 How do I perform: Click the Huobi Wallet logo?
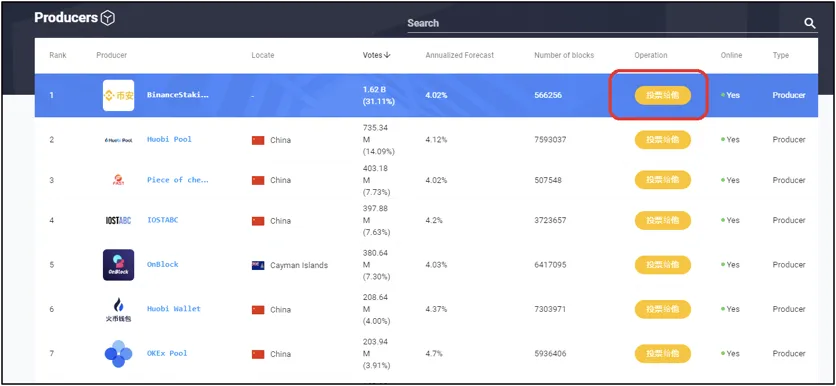coord(118,309)
